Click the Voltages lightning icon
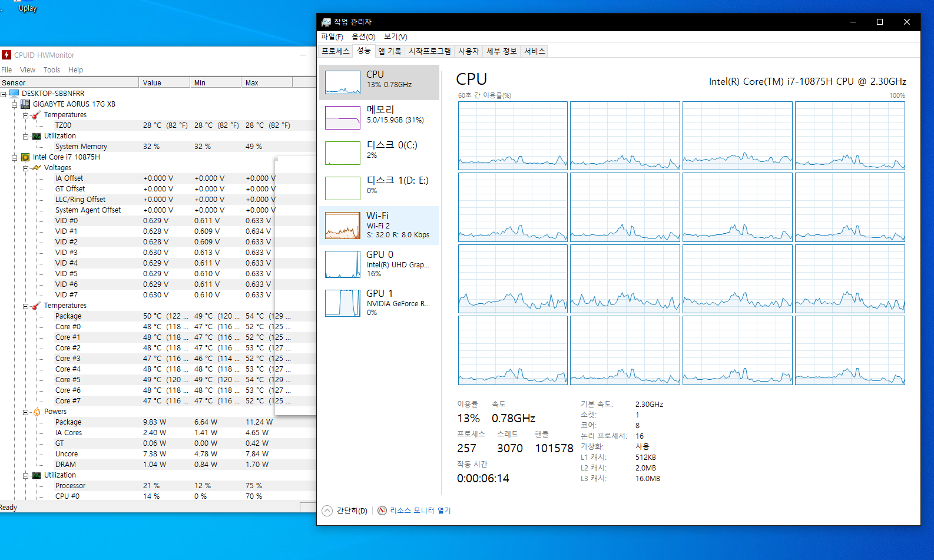 tap(37, 168)
